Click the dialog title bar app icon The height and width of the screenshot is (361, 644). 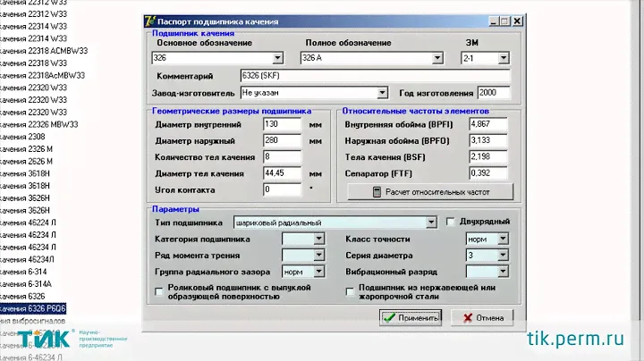click(x=149, y=21)
